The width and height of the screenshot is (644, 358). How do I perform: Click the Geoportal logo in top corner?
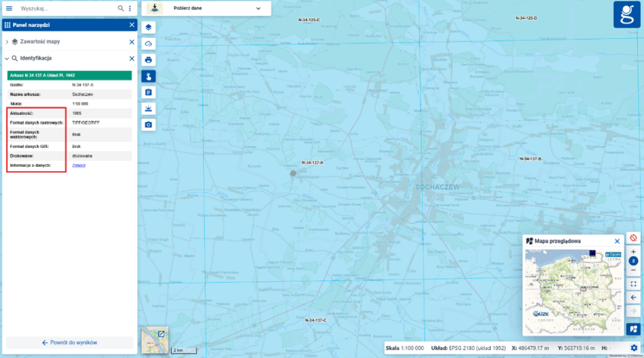(x=627, y=14)
